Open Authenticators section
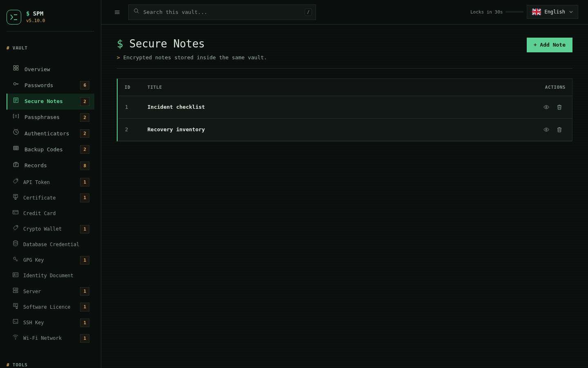The height and width of the screenshot is (368, 588). pyautogui.click(x=51, y=133)
